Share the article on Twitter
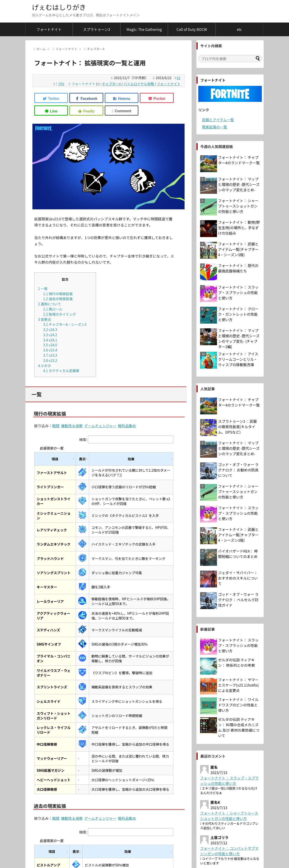This screenshot has height=868, width=289. [x=51, y=98]
